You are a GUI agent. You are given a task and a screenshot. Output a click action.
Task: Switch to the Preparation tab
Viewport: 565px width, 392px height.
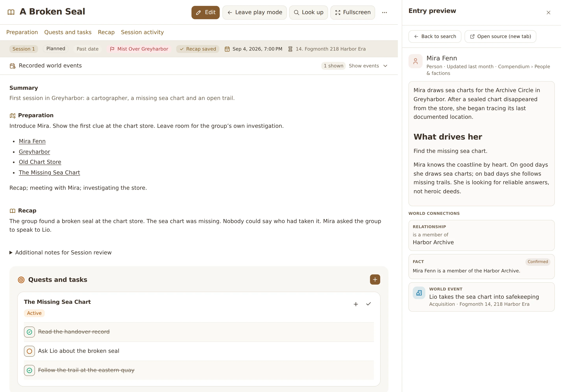tap(22, 32)
